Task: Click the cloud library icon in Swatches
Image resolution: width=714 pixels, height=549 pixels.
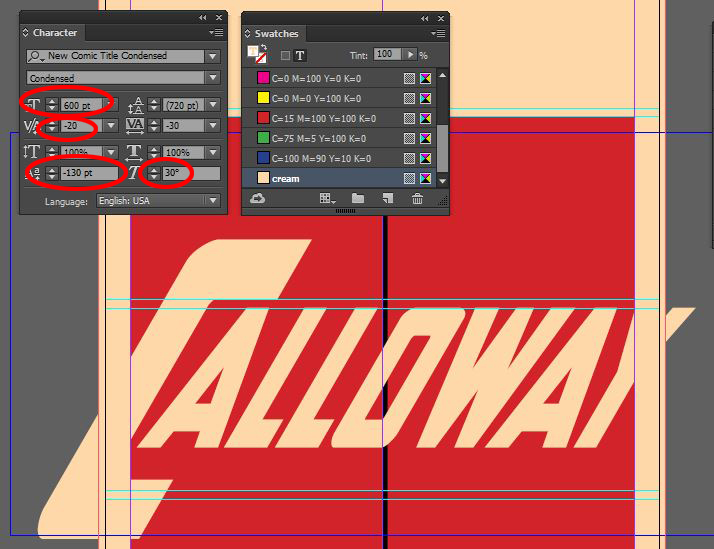Action: coord(257,199)
